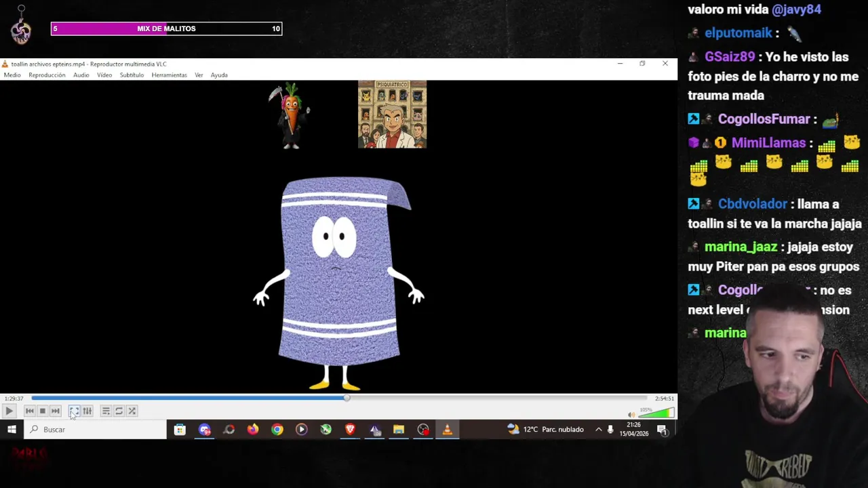Click total duration label 2:54:51
The height and width of the screenshot is (488, 868).
point(665,399)
